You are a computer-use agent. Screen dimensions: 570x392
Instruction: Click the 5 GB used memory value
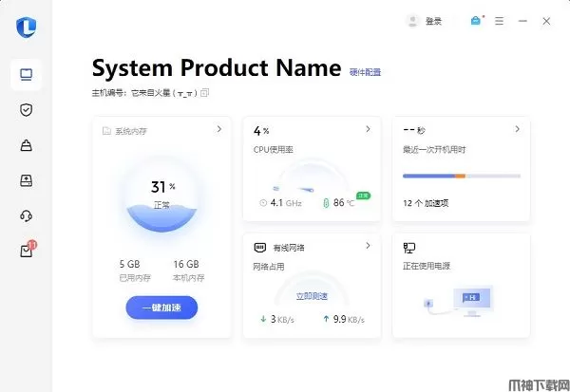coord(130,264)
